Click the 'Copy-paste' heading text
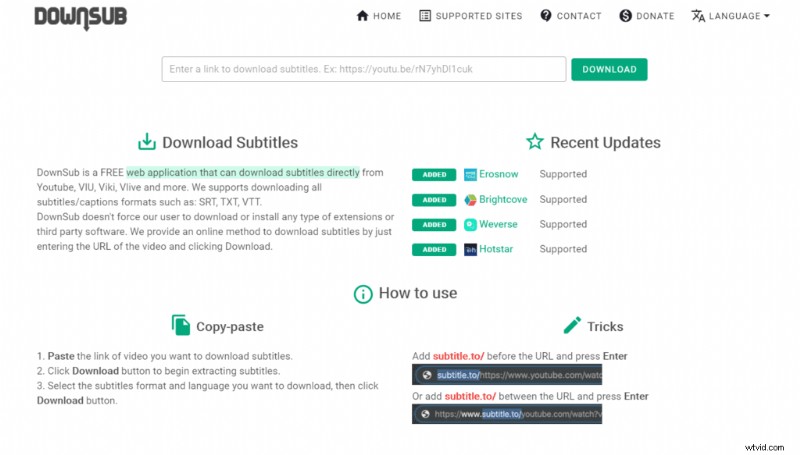This screenshot has width=800, height=455. pos(230,326)
